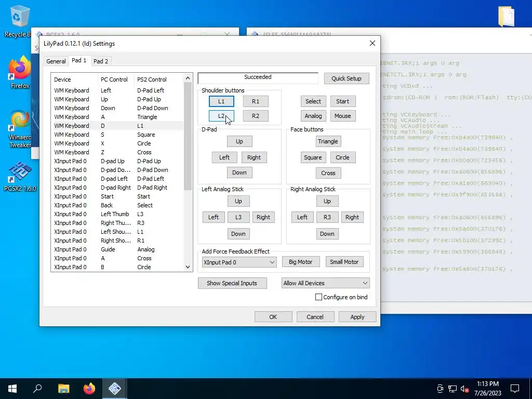Open the folder icon on desktop
Image resolution: width=532 pixels, height=399 pixels.
506,16
